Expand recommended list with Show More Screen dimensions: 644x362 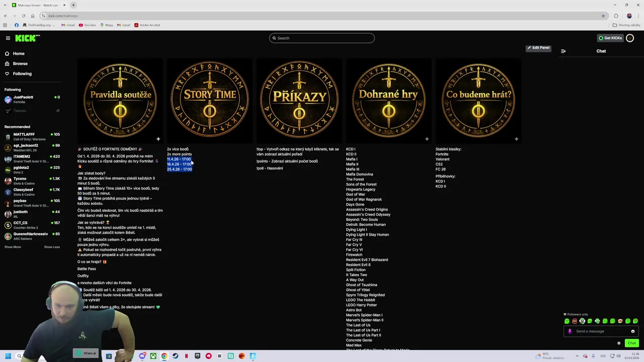coord(13,247)
